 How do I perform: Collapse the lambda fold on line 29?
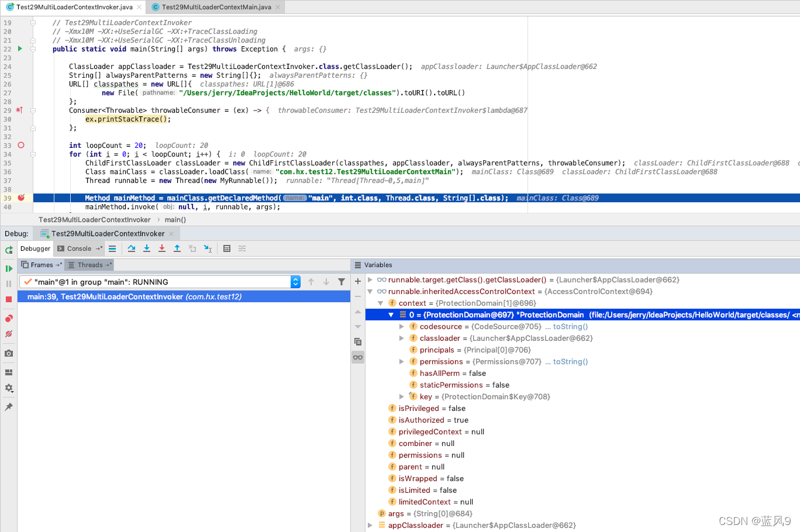click(x=33, y=110)
